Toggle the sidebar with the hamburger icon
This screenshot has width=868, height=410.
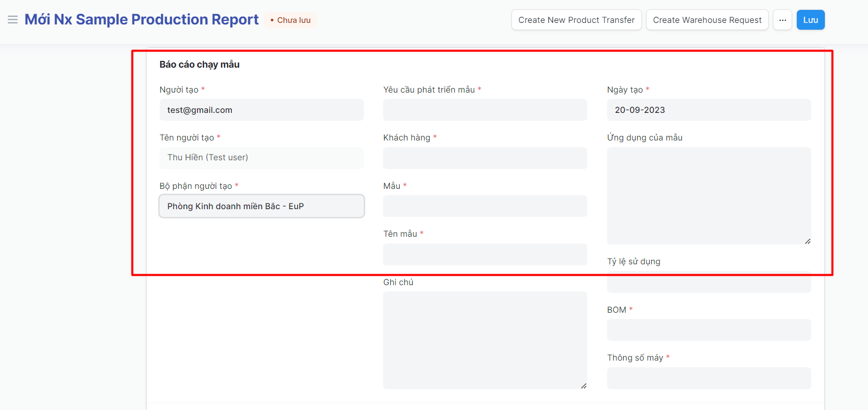pyautogui.click(x=13, y=20)
